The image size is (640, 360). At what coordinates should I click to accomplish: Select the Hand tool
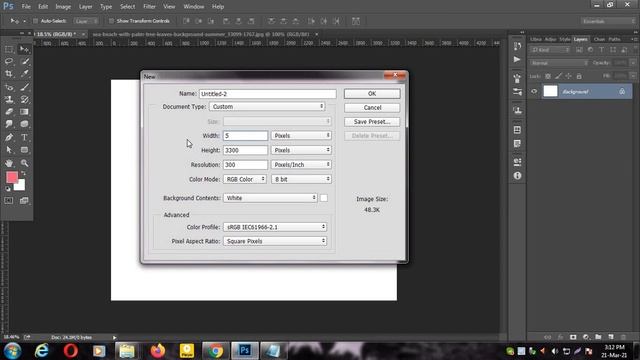pyautogui.click(x=9, y=163)
